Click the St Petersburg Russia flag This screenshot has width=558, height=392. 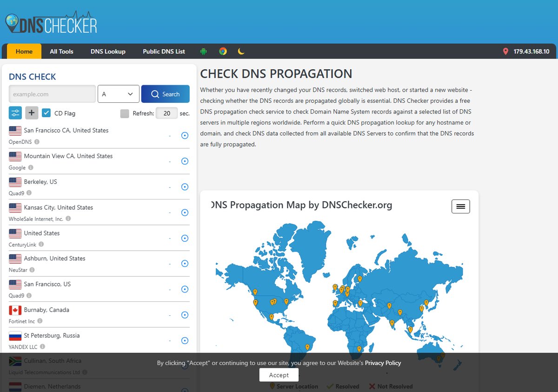(15, 336)
